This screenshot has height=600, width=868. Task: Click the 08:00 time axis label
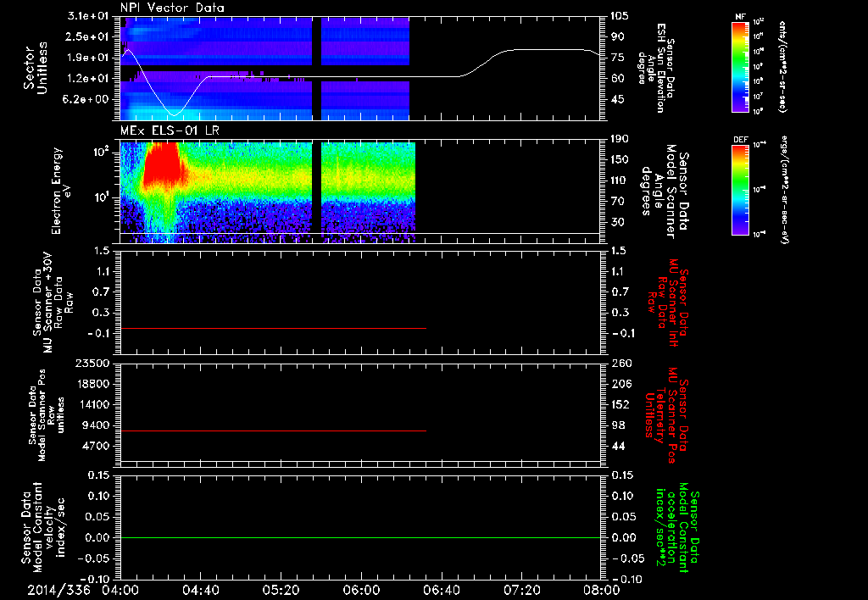pyautogui.click(x=602, y=590)
